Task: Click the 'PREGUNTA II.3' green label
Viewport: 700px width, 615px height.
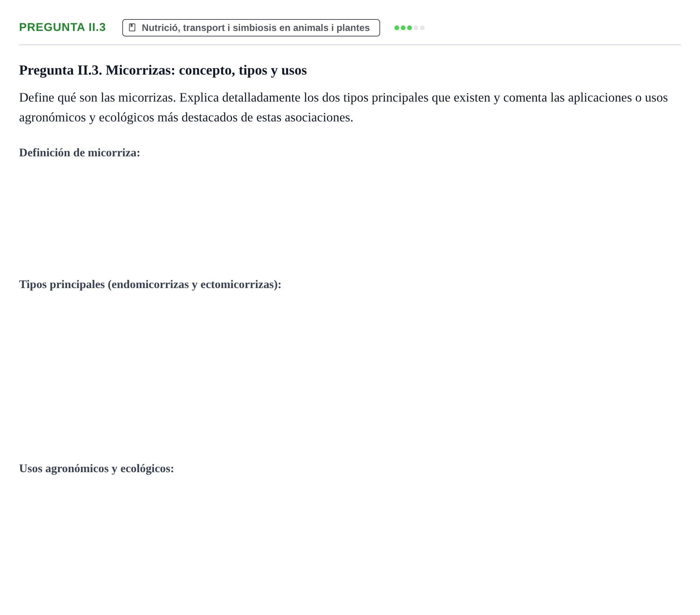Action: point(62,27)
